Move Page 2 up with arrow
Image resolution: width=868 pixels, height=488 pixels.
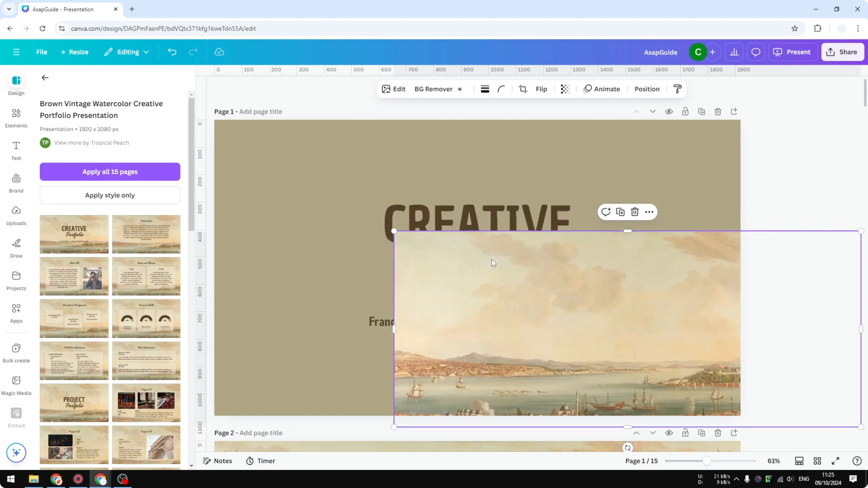point(636,433)
